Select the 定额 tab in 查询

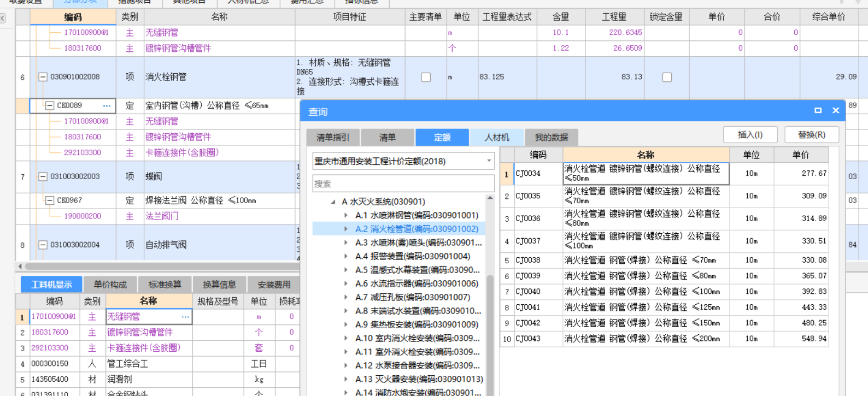(442, 137)
